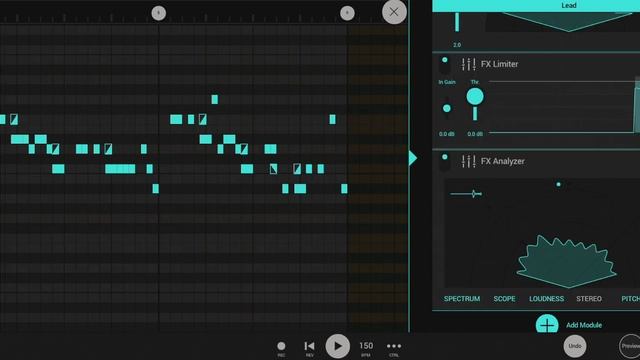This screenshot has height=360, width=640.
Task: Toggle the FX Analyzer power dot
Action: pyautogui.click(x=444, y=157)
